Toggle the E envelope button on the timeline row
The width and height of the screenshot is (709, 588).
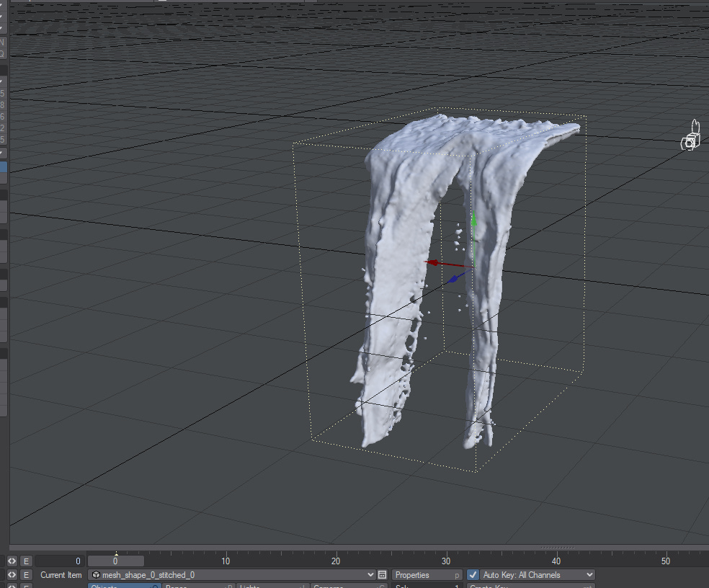[24, 561]
